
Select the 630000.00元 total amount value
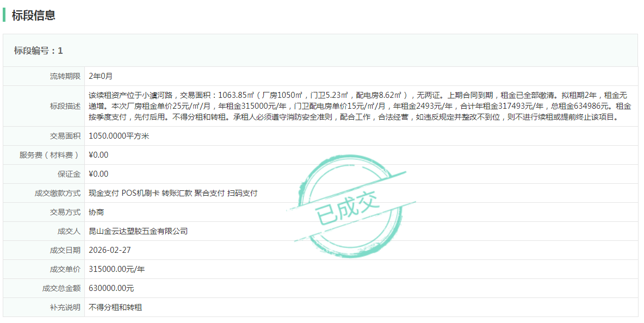[112, 288]
